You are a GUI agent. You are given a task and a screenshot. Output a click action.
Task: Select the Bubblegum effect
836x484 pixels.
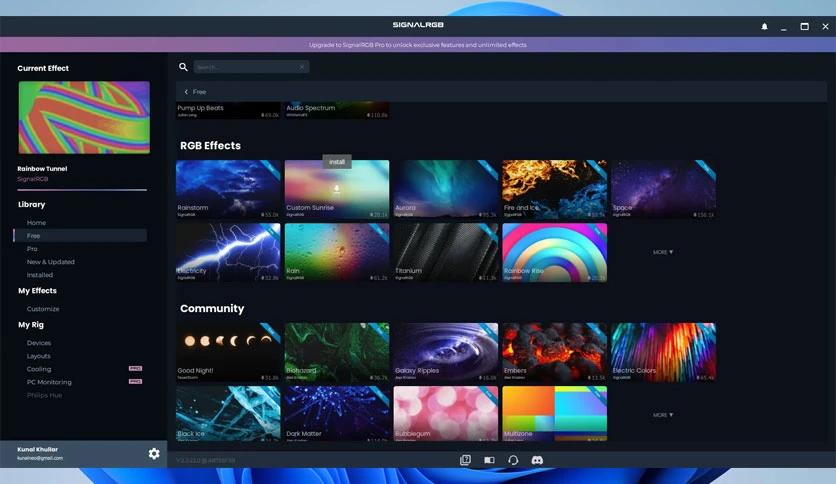click(446, 414)
